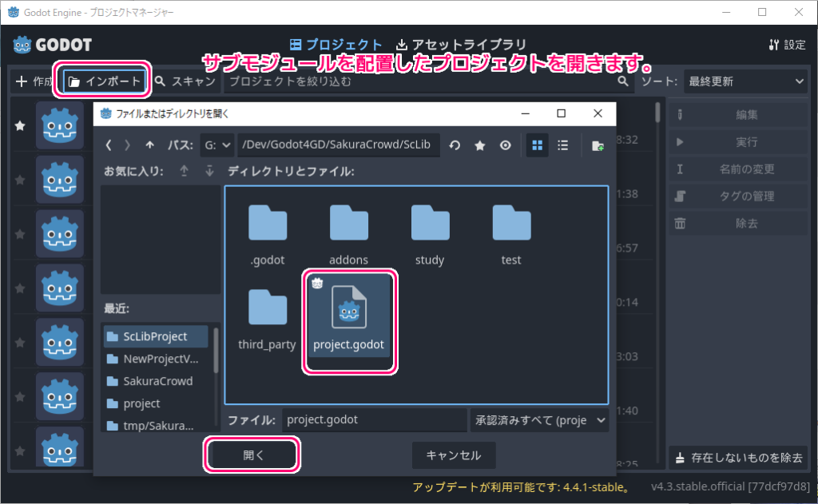The height and width of the screenshot is (504, 818).
Task: Open the G: drive dropdown
Action: click(x=216, y=145)
